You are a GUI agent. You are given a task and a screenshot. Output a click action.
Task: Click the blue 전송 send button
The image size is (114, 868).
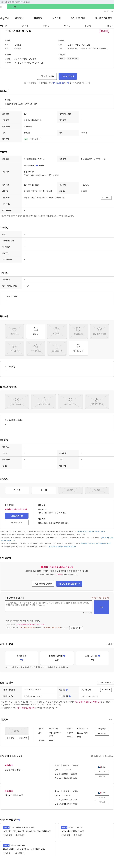(102, 607)
